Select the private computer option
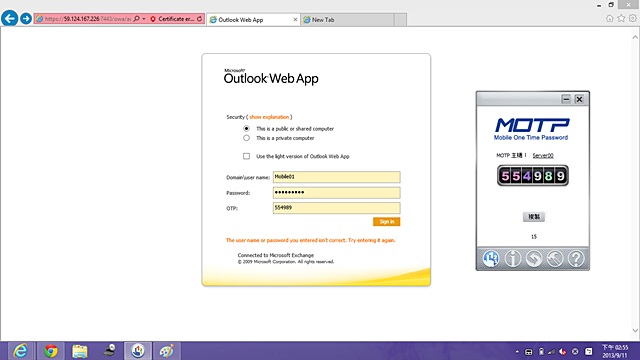Screen dimensions: 640x360 247,138
